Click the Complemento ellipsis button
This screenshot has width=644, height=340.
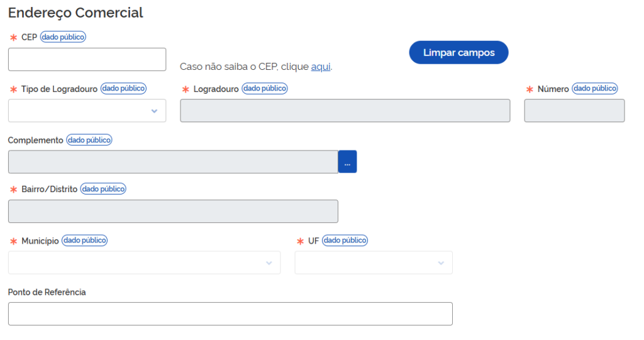pos(347,162)
